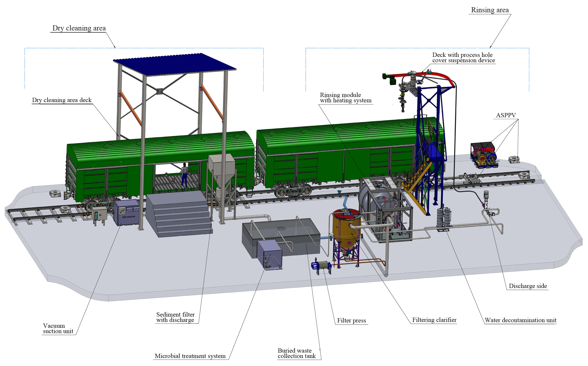Screen dimensions: 588x366
Task: Click "Microbial treatment system" label
Action: pyautogui.click(x=190, y=356)
